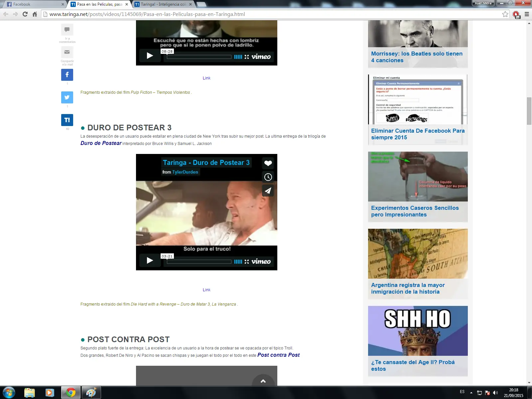
Task: Close the Taringa! Inteligencia colectiva tab
Action: click(191, 4)
